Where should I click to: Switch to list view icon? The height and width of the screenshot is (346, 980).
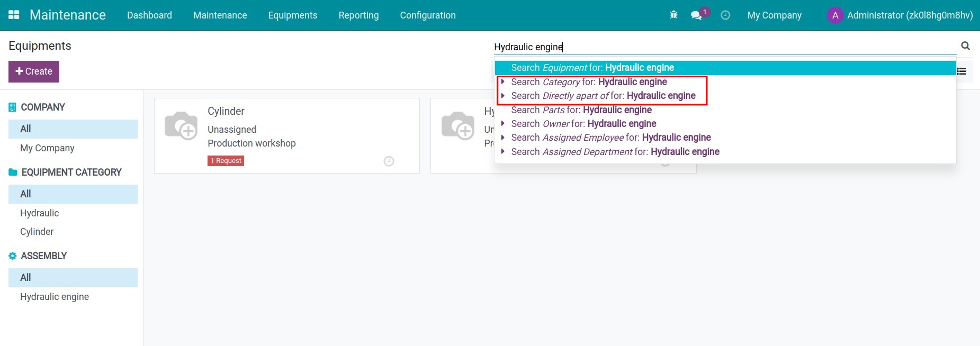click(962, 71)
